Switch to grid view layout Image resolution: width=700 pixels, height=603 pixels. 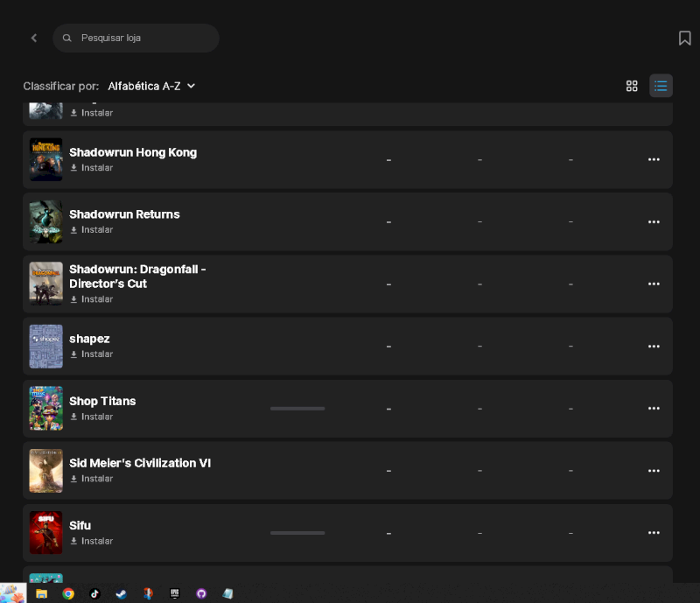click(632, 86)
